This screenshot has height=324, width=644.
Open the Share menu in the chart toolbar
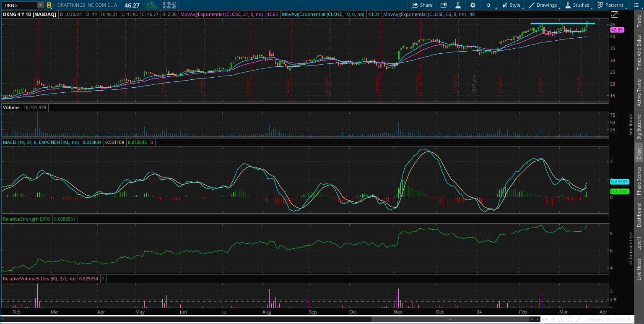point(422,5)
